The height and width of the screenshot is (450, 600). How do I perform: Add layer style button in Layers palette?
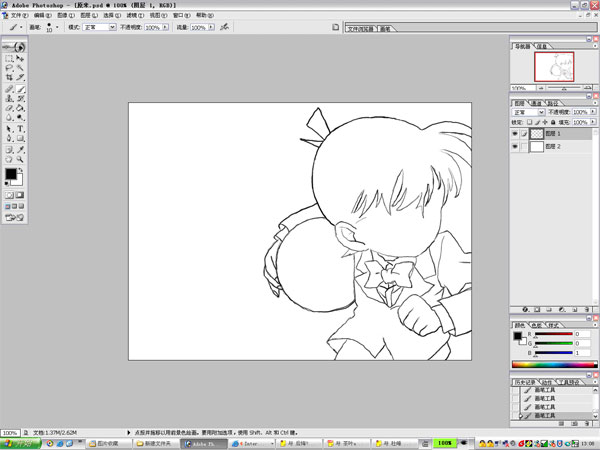point(525,309)
